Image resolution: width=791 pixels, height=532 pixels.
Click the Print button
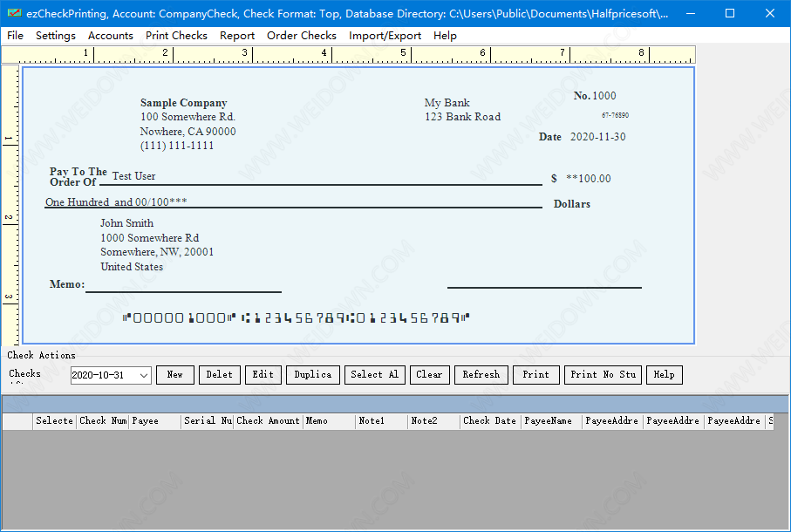[535, 375]
